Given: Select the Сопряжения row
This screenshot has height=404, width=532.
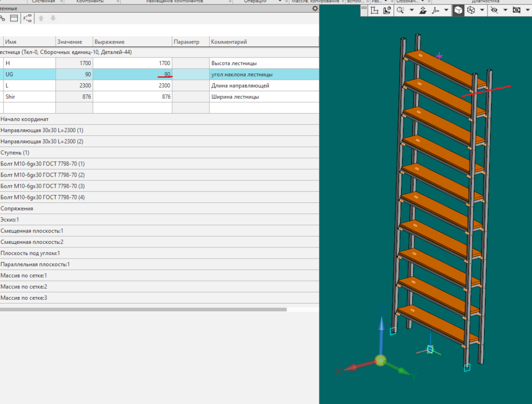Looking at the screenshot, I should point(160,208).
